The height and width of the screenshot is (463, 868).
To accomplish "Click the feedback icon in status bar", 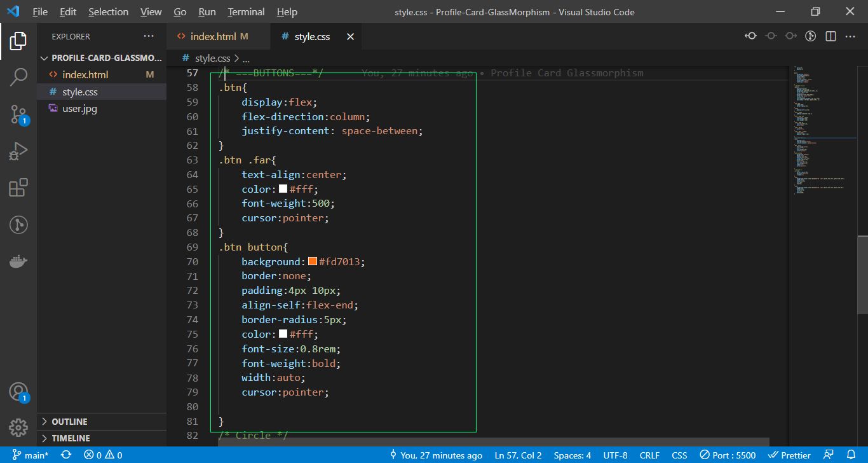I will coord(829,455).
